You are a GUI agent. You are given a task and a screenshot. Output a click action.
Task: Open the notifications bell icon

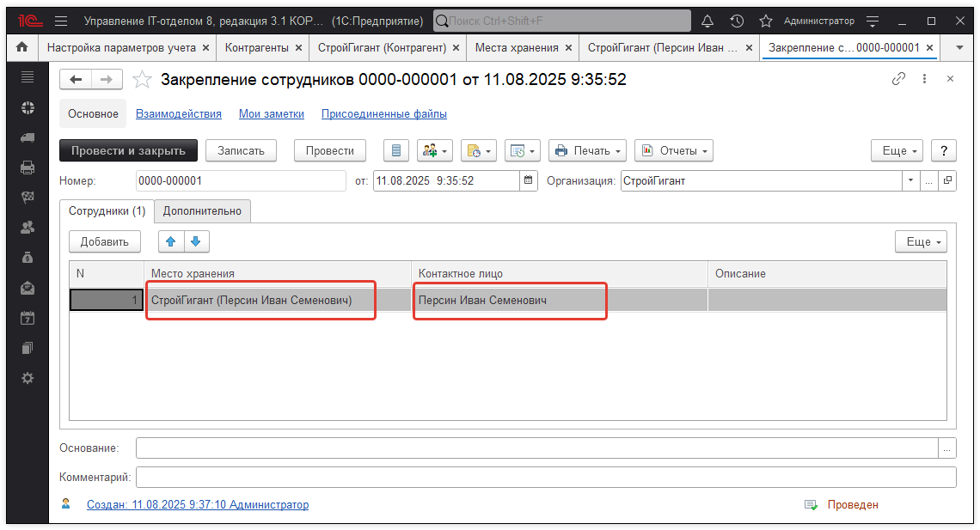[707, 21]
